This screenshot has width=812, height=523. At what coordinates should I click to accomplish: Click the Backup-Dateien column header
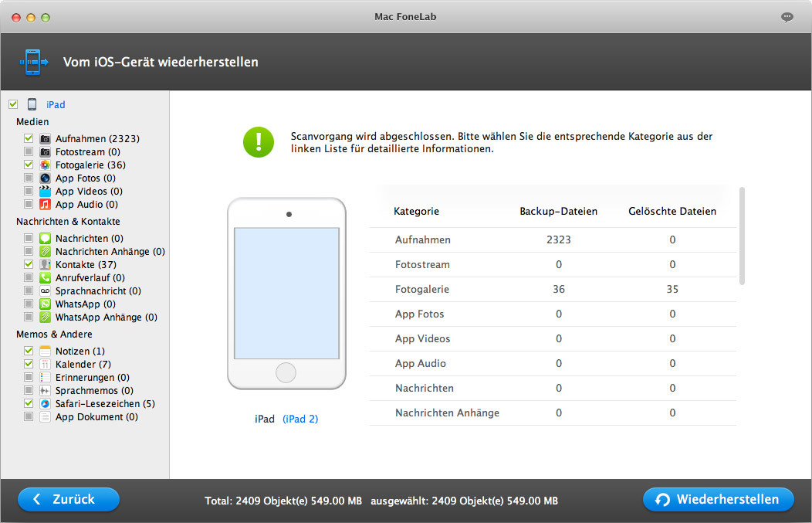[558, 211]
